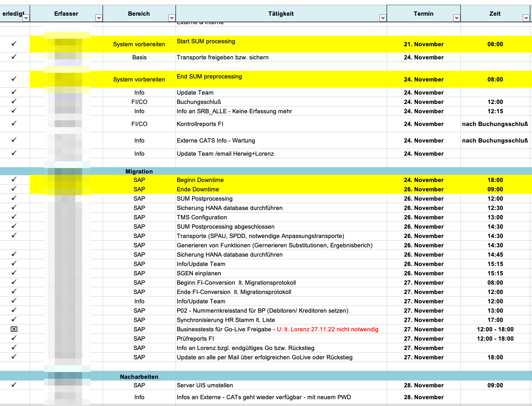Open the Termin column filter dropdown
The height and width of the screenshot is (406, 532).
pos(457,18)
